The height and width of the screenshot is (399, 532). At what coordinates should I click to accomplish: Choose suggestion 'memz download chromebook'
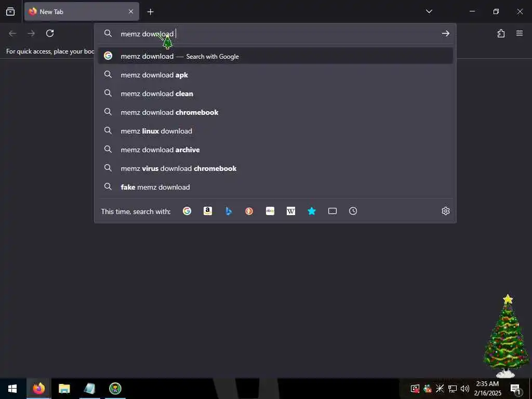275,112
